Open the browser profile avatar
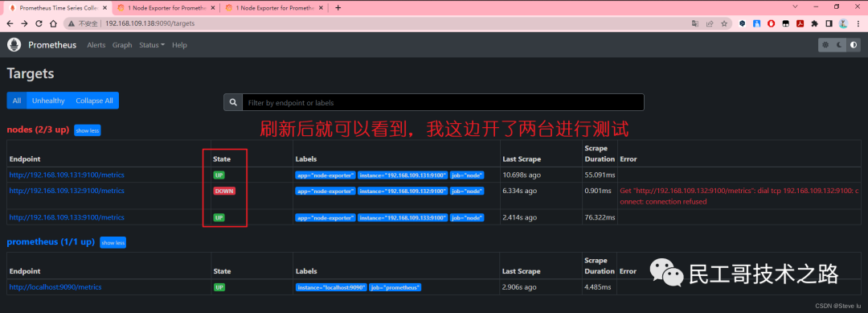 point(843,24)
